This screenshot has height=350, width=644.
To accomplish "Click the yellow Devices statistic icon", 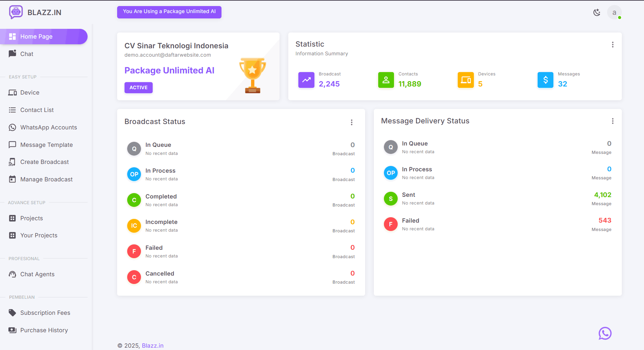I will click(x=465, y=80).
